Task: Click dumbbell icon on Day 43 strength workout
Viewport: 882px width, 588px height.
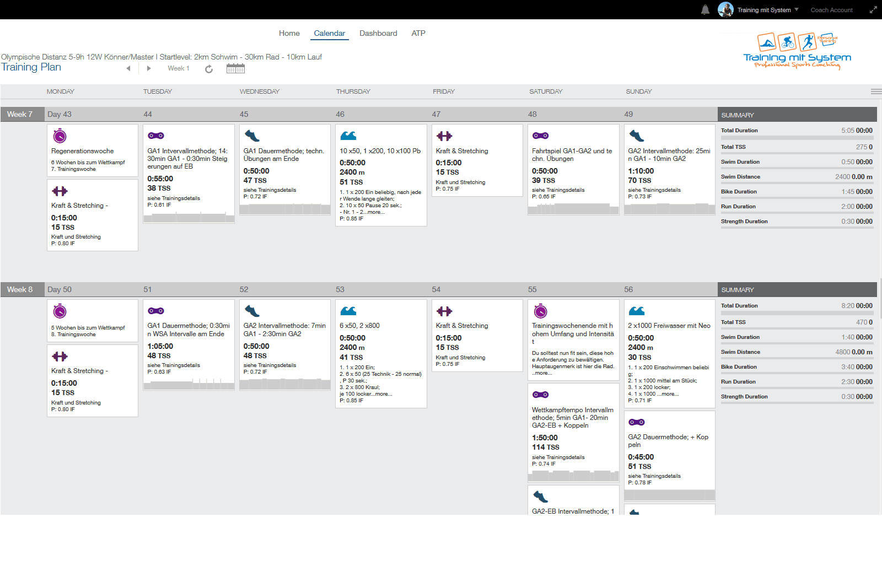Action: click(60, 191)
